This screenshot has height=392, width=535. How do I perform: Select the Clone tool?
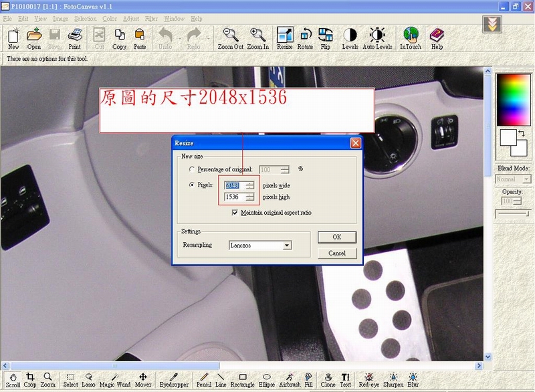coord(328,380)
